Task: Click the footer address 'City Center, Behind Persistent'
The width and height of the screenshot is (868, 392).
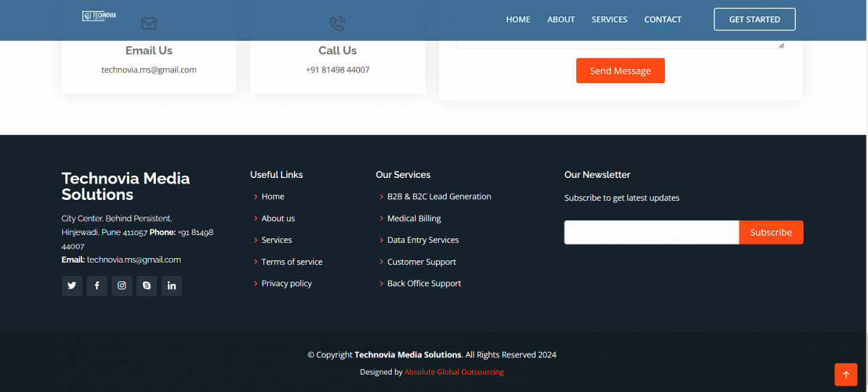Action: click(x=117, y=219)
